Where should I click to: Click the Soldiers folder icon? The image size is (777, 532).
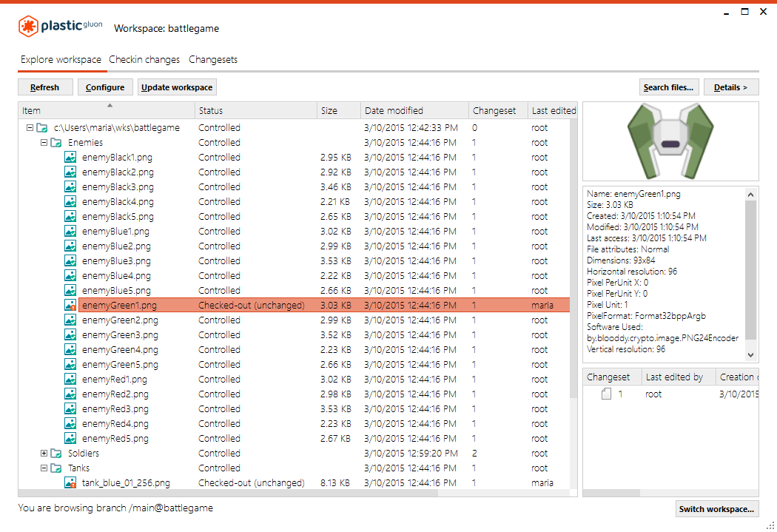click(x=56, y=454)
